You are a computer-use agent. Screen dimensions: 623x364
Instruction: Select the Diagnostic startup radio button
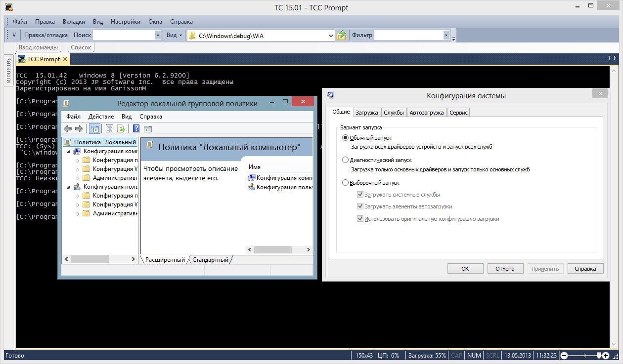pos(345,160)
